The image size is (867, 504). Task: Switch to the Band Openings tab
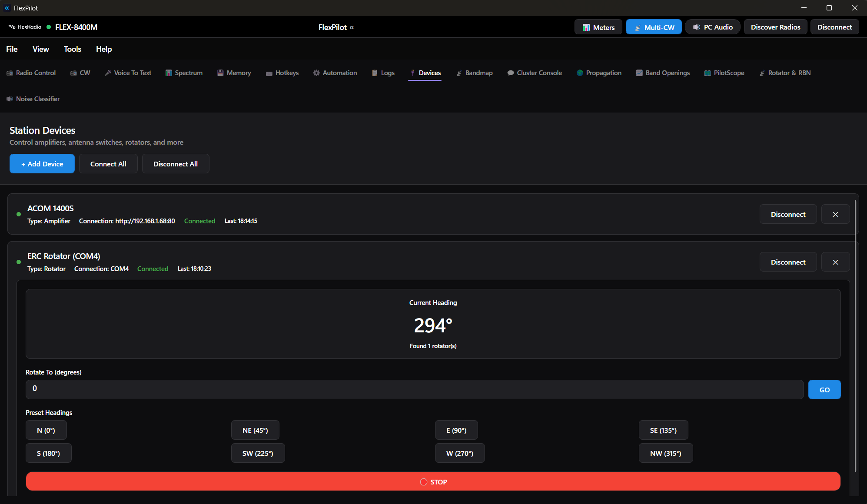coord(663,73)
